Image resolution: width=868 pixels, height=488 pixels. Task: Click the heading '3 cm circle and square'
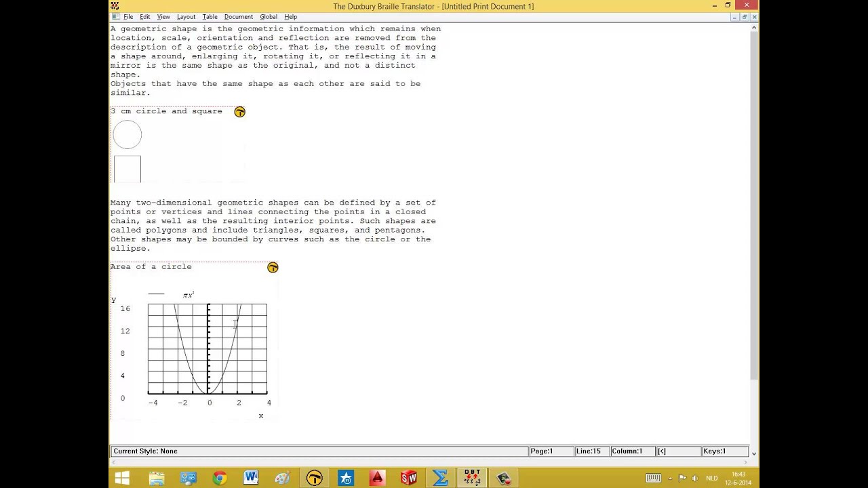167,111
